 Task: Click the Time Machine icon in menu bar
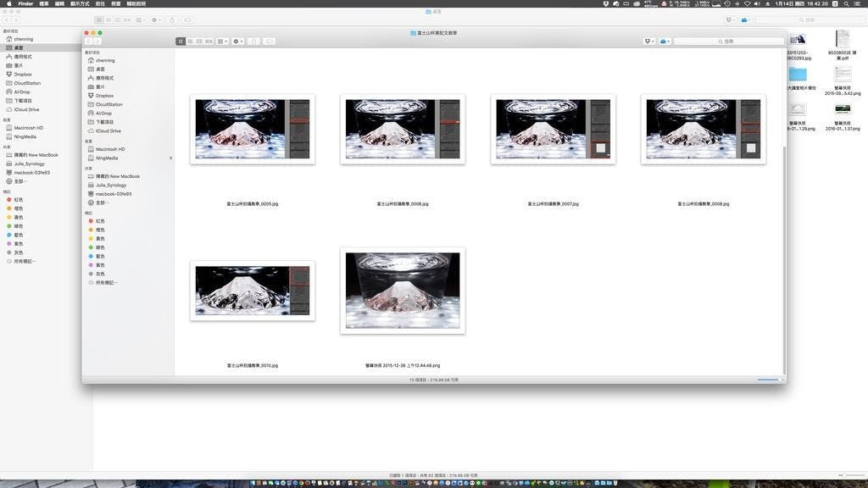click(x=726, y=4)
